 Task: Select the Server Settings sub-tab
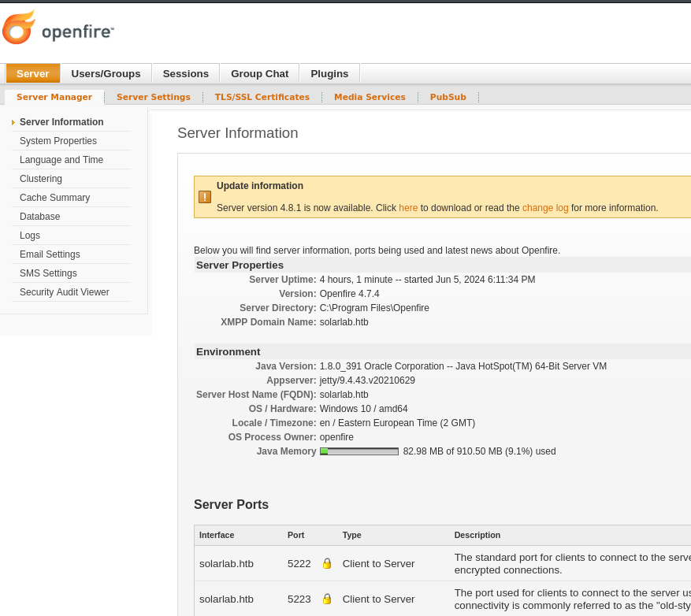[x=154, y=97]
